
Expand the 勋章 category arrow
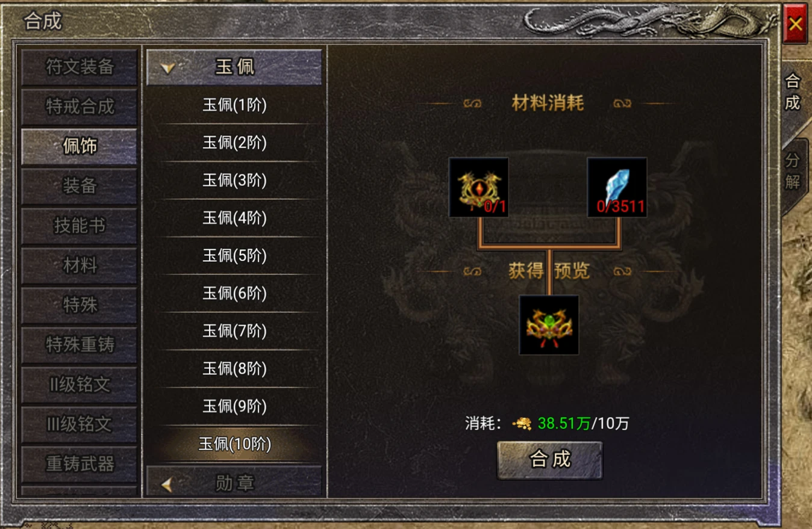pyautogui.click(x=167, y=484)
